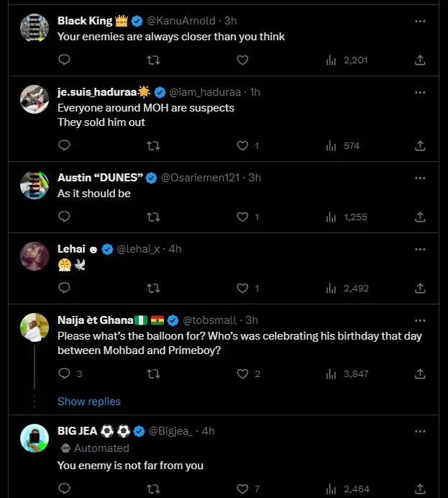Open more menu for Lehai's tweet
Viewport: 448px width, 498px height.
[421, 249]
